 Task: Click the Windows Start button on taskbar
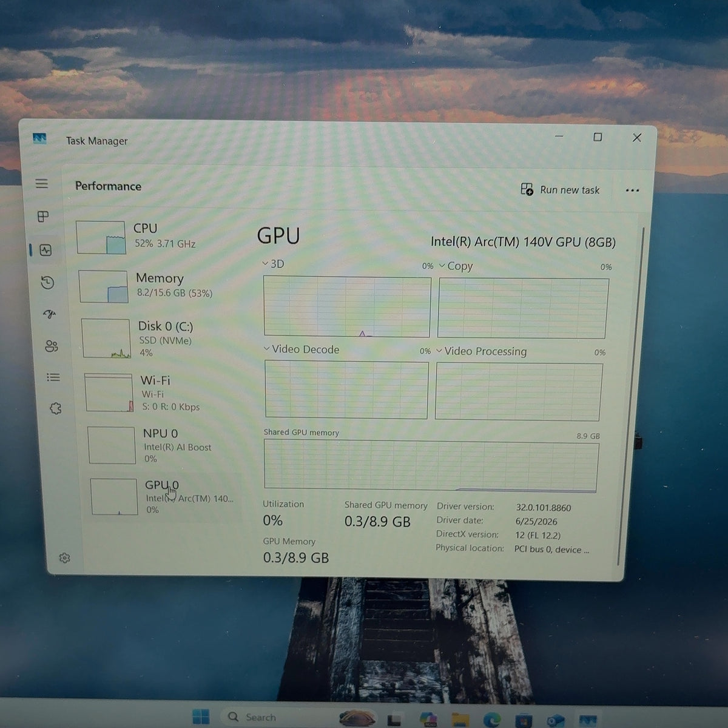coord(201,717)
